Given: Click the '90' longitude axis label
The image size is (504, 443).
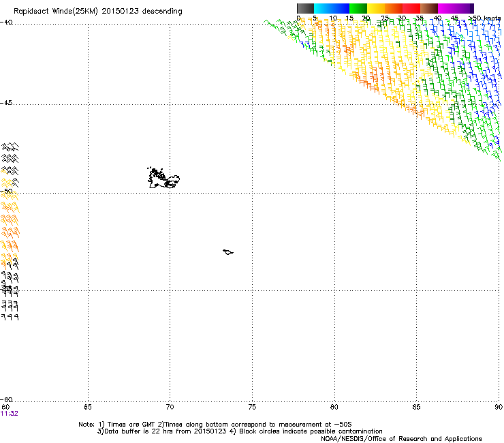Looking at the screenshot, I should click(x=499, y=407).
